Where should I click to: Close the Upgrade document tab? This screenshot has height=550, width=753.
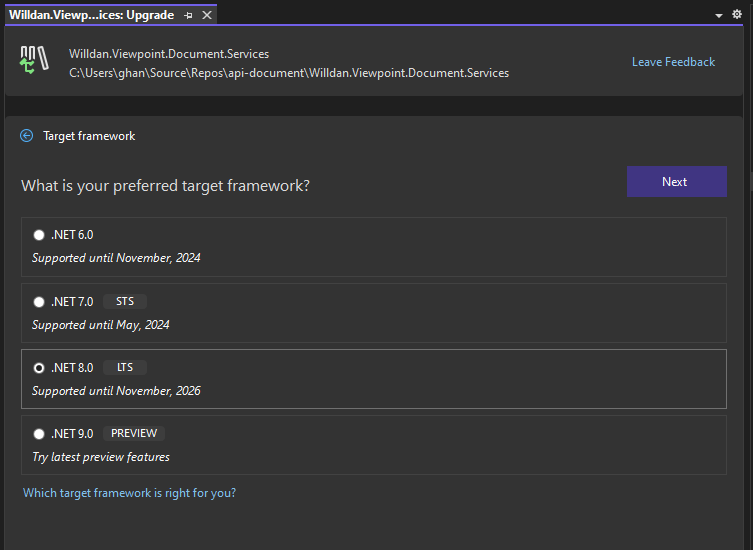tap(207, 16)
